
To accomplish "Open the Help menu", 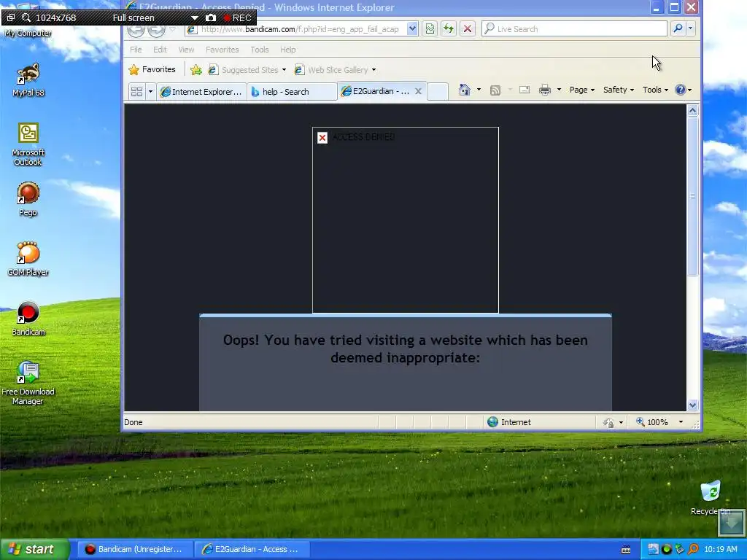I will pos(287,50).
